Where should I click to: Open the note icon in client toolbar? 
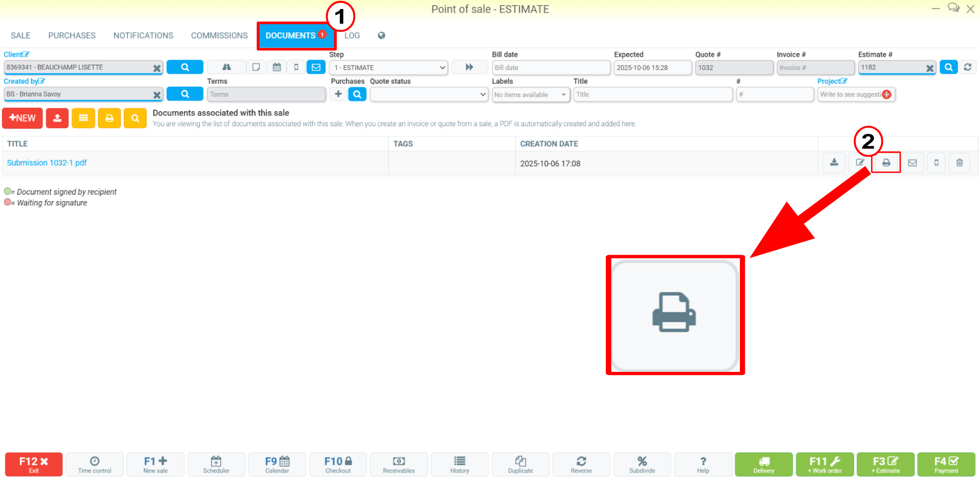pos(256,67)
